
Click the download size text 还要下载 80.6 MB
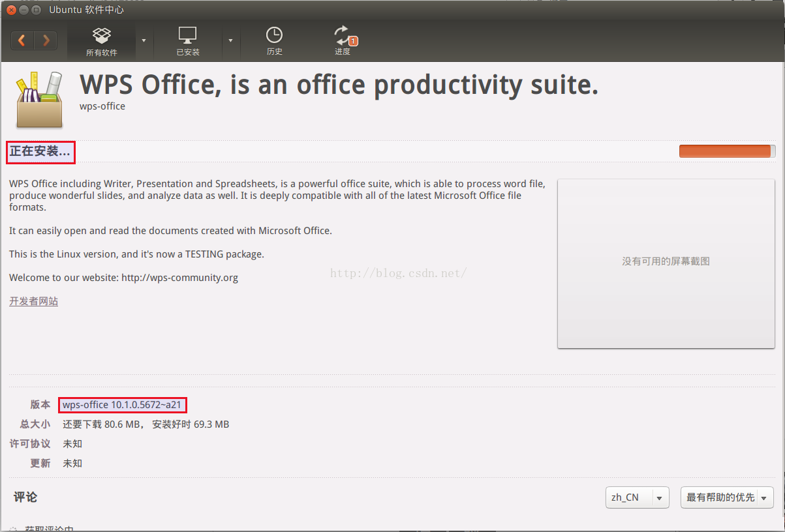coord(102,424)
